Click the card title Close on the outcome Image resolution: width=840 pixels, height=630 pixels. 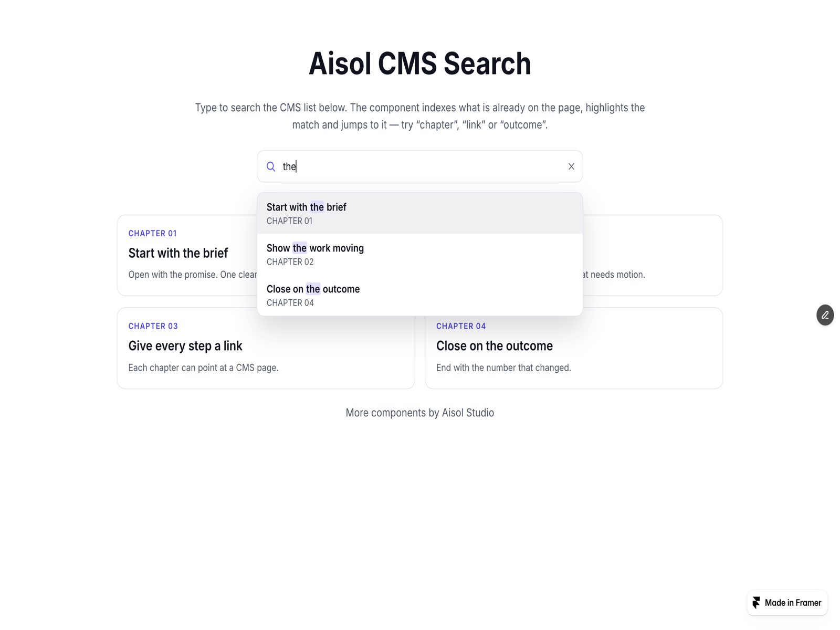click(x=494, y=346)
